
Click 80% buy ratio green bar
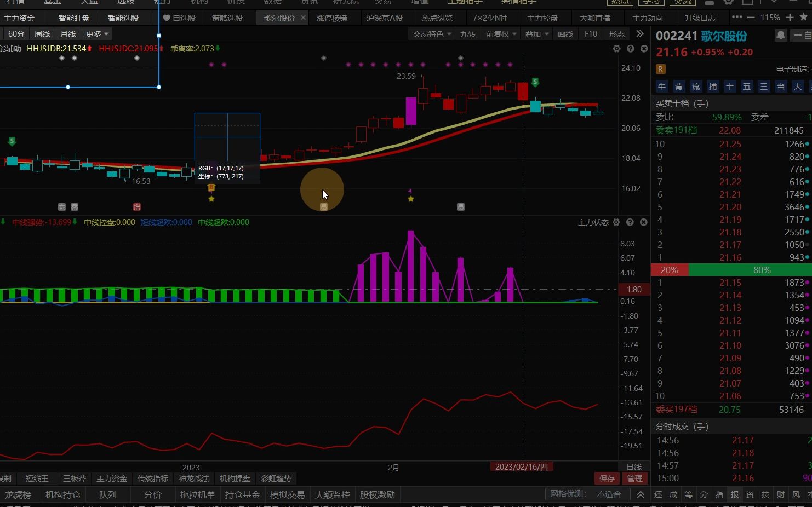point(750,270)
